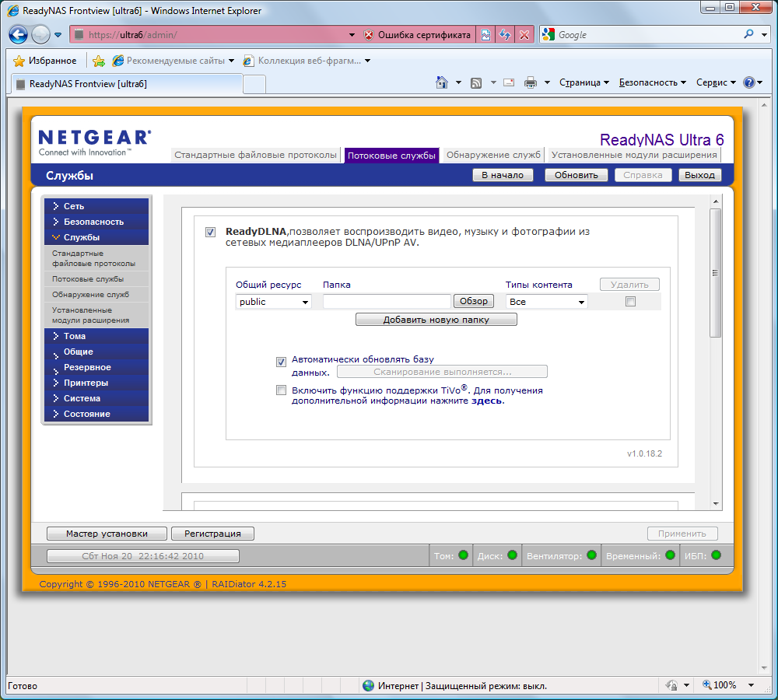The image size is (778, 700).
Task: Click the search magnifier icon
Action: coord(748,34)
